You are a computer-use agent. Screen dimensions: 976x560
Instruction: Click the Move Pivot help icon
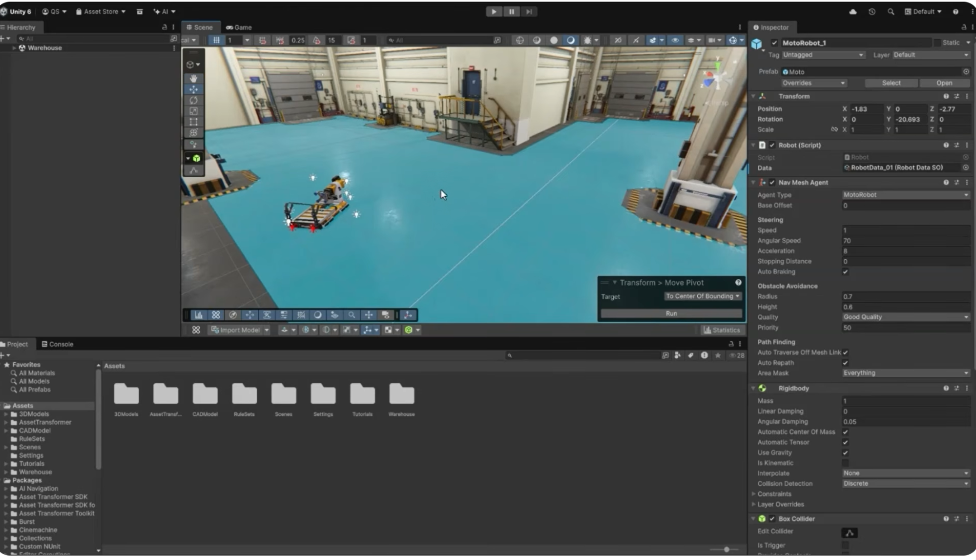point(738,282)
